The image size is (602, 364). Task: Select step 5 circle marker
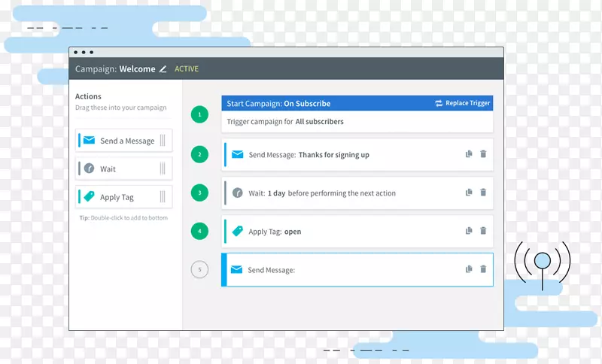click(x=199, y=269)
